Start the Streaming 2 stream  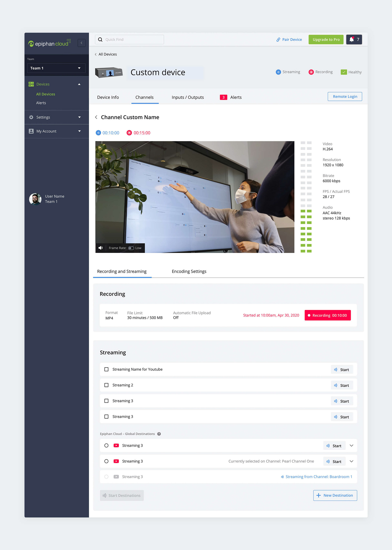click(x=342, y=385)
